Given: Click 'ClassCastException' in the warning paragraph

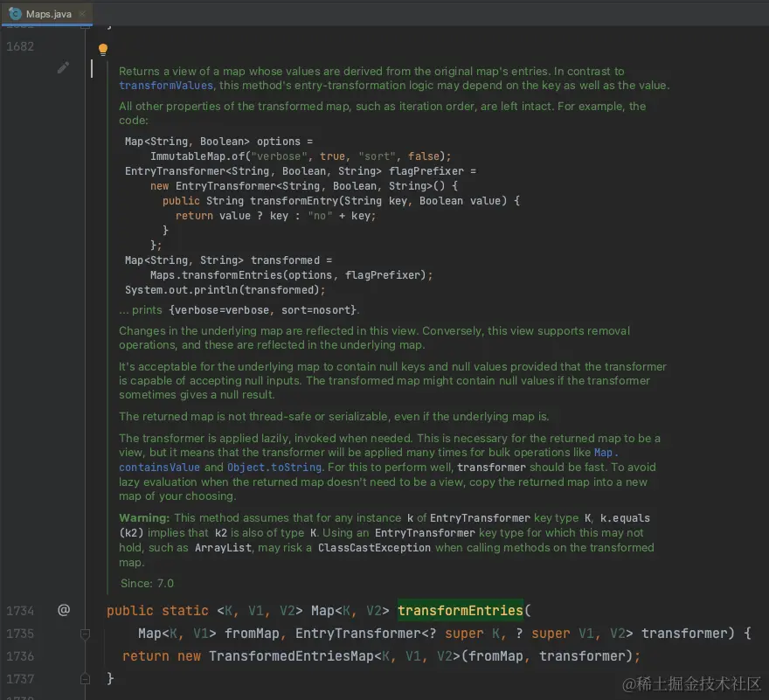Looking at the screenshot, I should [x=374, y=547].
